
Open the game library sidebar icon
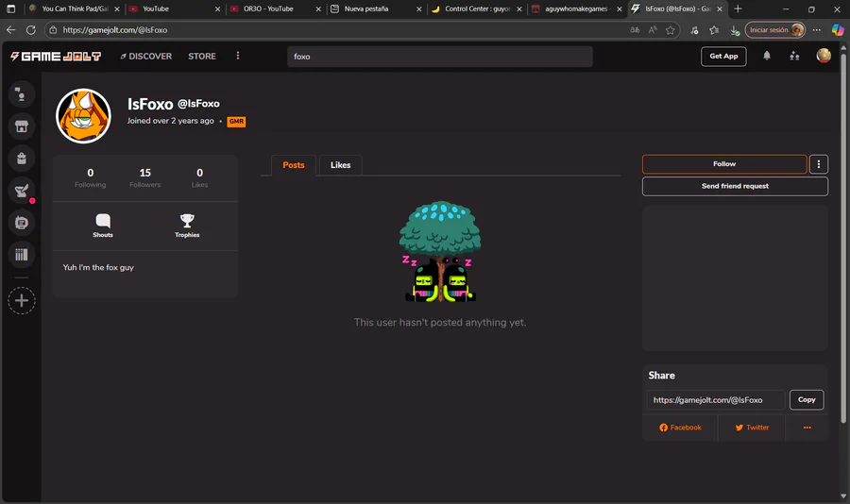(x=21, y=254)
